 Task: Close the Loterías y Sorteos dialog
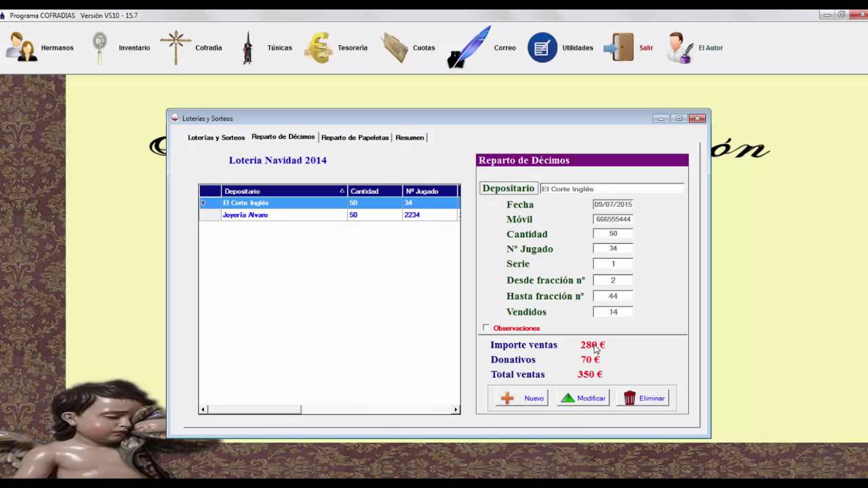tap(697, 119)
